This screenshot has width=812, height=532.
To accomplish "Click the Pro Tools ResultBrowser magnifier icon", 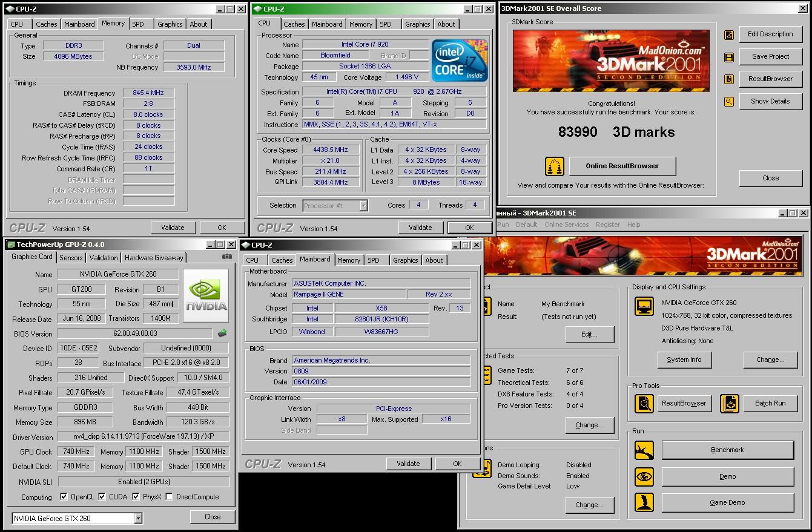I will coord(644,403).
